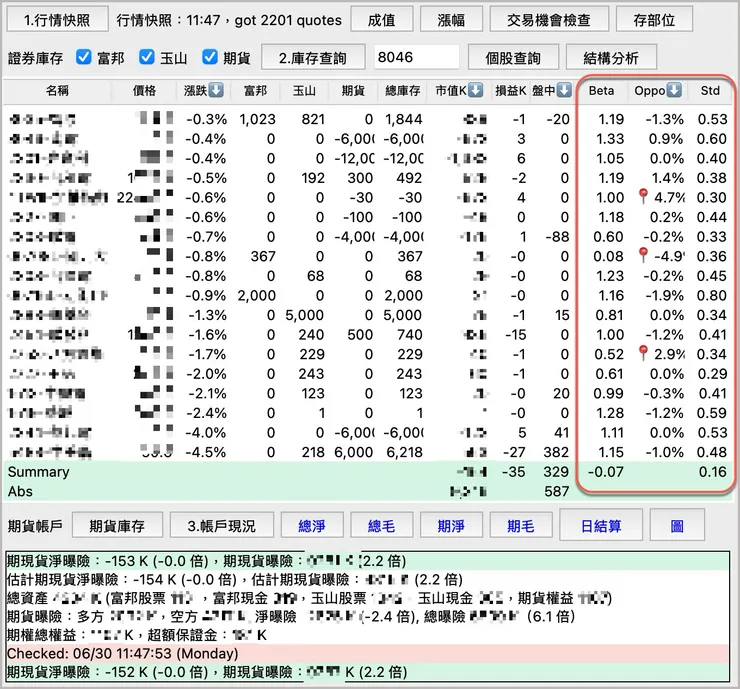The image size is (740, 689).
Task: Select the Summary row label
Action: point(39,471)
